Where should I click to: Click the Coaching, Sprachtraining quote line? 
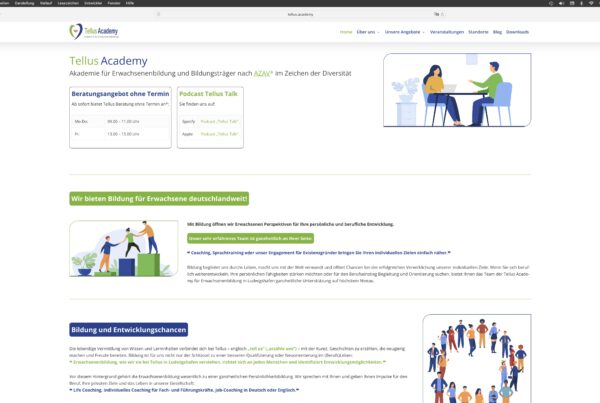tap(319, 253)
